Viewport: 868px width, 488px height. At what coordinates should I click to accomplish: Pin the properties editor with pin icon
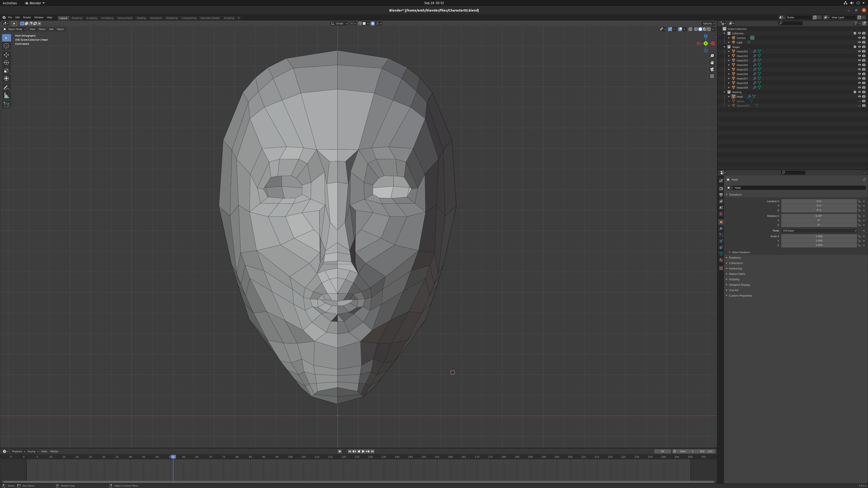coord(864,180)
